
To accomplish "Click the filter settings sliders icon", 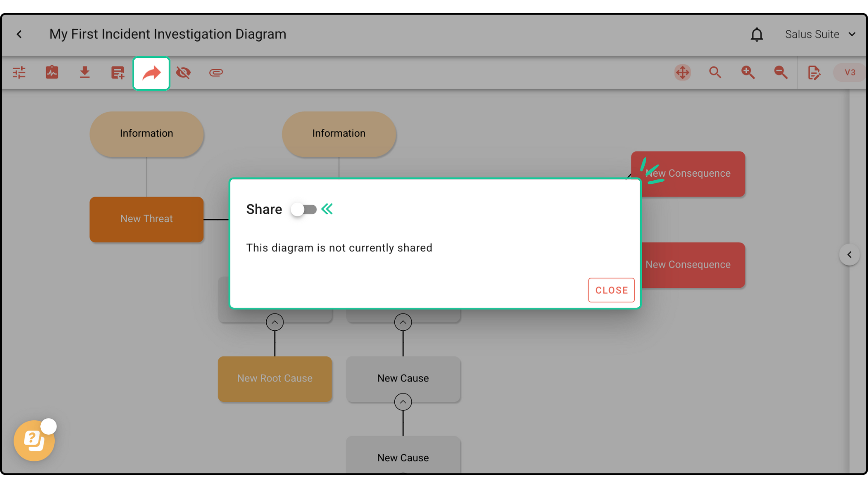I will [19, 72].
